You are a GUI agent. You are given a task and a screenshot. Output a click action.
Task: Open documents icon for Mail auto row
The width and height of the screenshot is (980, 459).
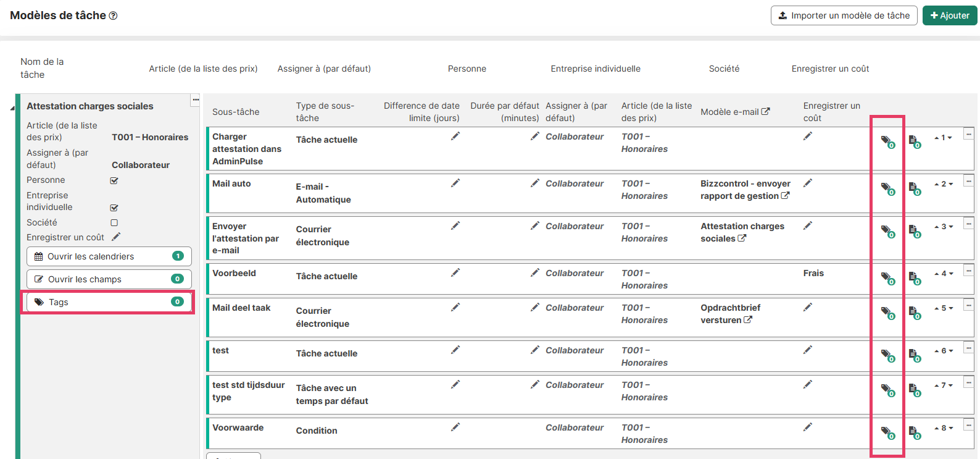pos(914,188)
